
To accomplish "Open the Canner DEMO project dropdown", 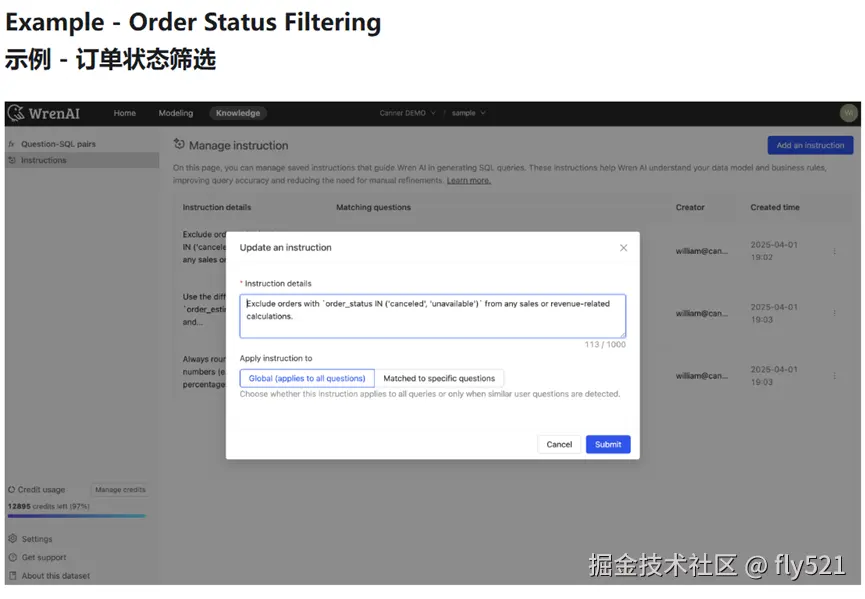I will pos(407,113).
